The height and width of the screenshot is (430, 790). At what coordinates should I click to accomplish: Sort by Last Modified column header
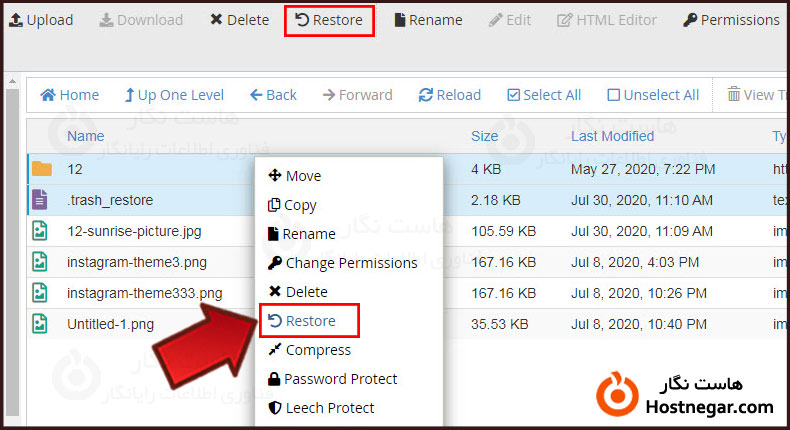[x=612, y=136]
